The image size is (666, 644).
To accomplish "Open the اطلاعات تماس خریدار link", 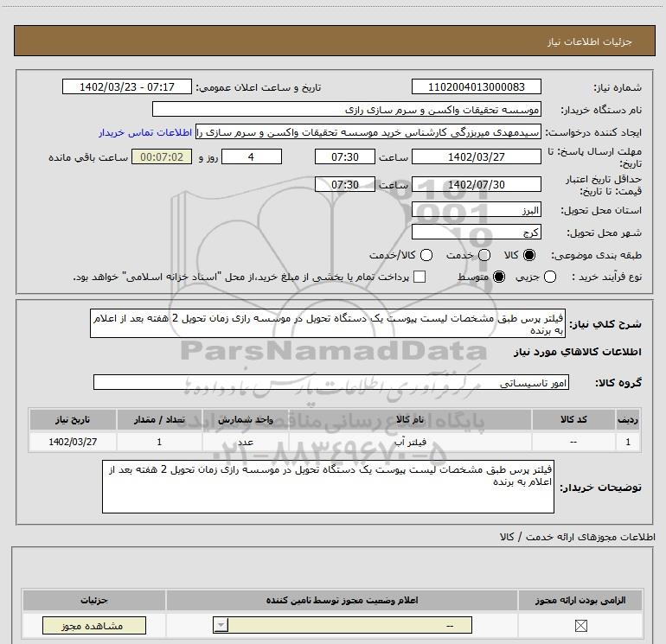I will coord(145,132).
